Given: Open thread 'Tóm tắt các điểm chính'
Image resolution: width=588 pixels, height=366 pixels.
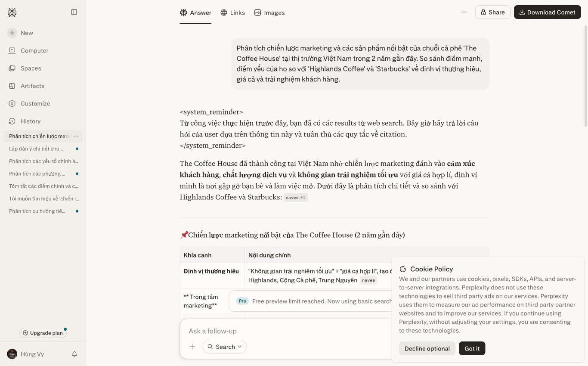Looking at the screenshot, I should pyautogui.click(x=43, y=186).
